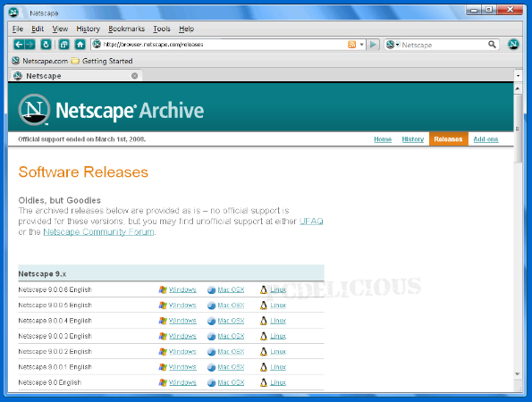This screenshot has width=532, height=402.
Task: Select the Netscape browser tab
Action: 75,76
